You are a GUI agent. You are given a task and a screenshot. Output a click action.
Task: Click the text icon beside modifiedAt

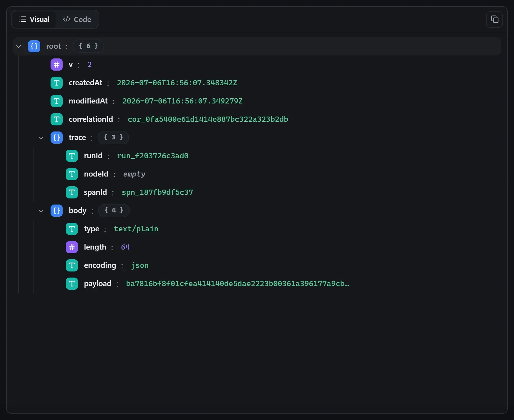[x=57, y=101]
